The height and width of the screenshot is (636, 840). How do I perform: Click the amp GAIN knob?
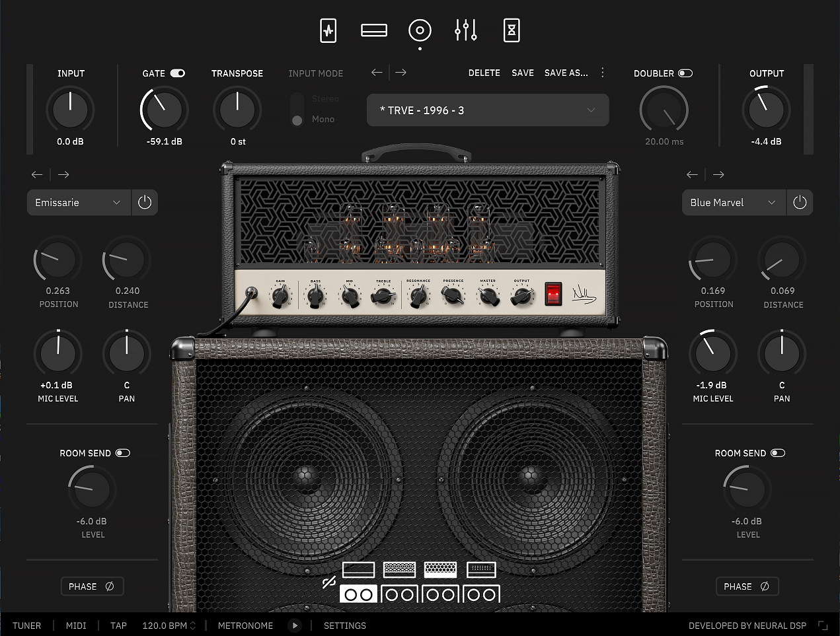pos(280,297)
